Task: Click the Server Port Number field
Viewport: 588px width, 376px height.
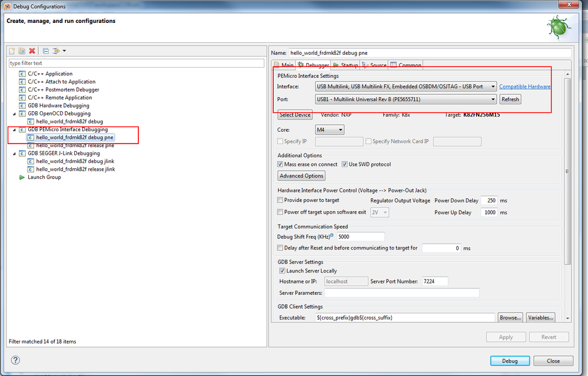Action: [434, 281]
